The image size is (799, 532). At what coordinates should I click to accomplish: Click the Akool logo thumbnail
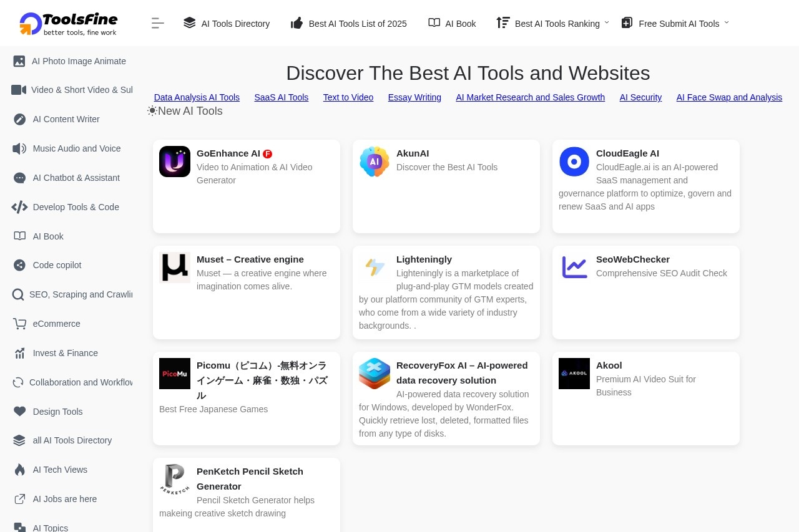coord(574,374)
